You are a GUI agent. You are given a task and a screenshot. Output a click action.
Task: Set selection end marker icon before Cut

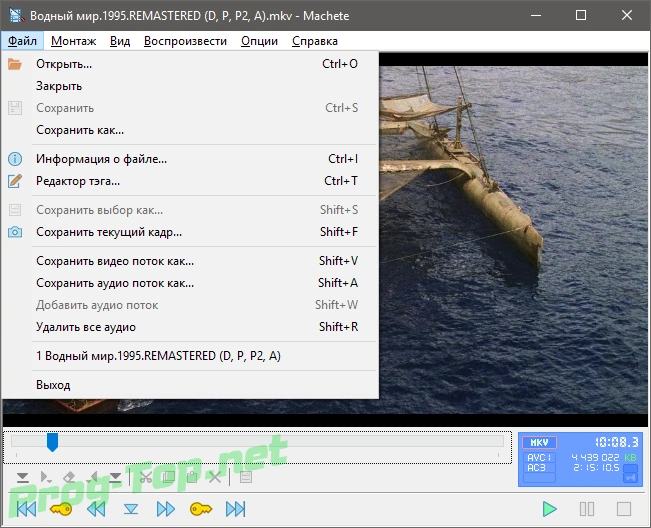(115, 477)
